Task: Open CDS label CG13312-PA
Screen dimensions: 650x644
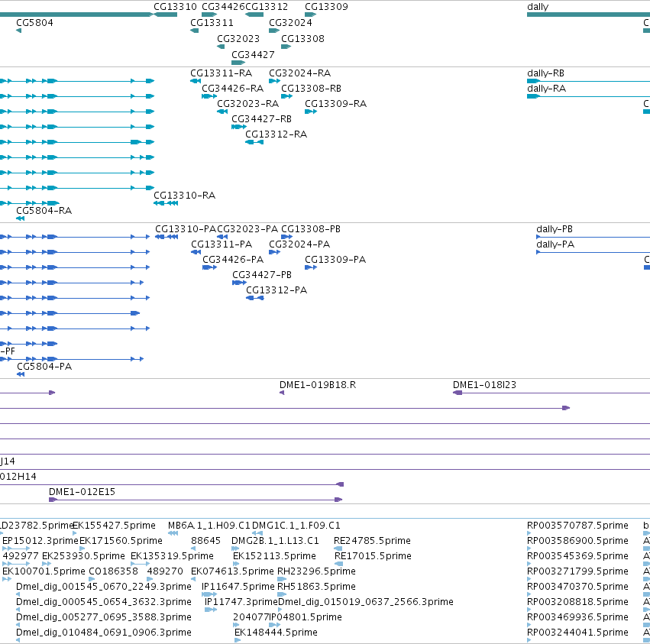Action: pyautogui.click(x=276, y=290)
